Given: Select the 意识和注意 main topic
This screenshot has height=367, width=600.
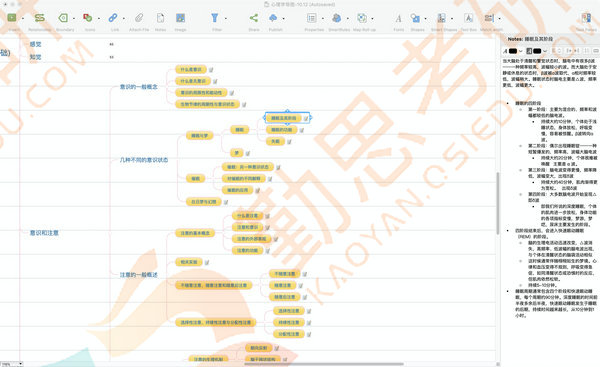Looking at the screenshot, I should [44, 233].
